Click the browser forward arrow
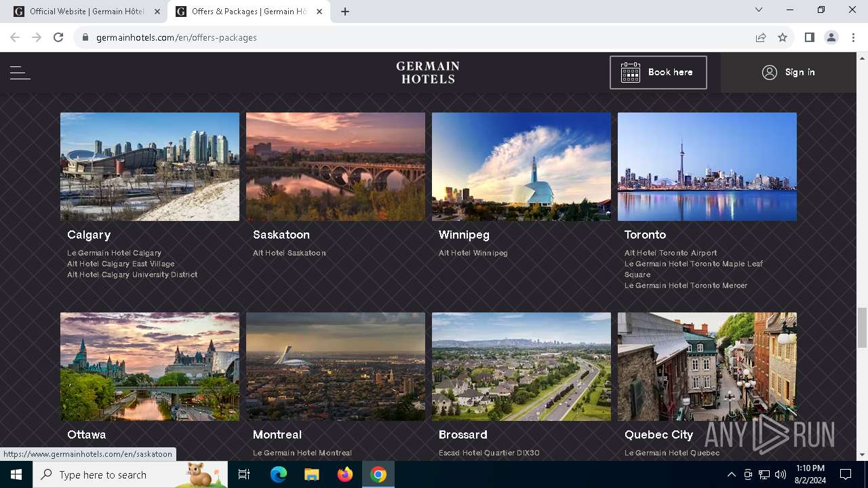 tap(37, 37)
